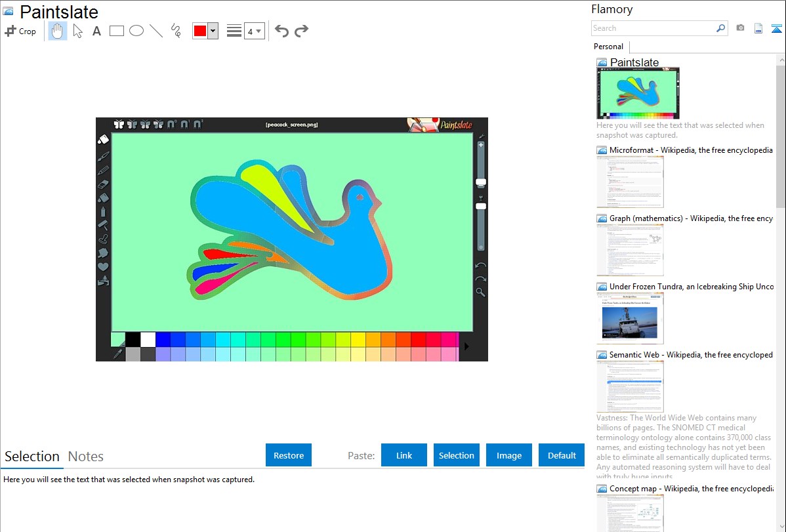
Task: Click the camera capture icon
Action: click(740, 28)
